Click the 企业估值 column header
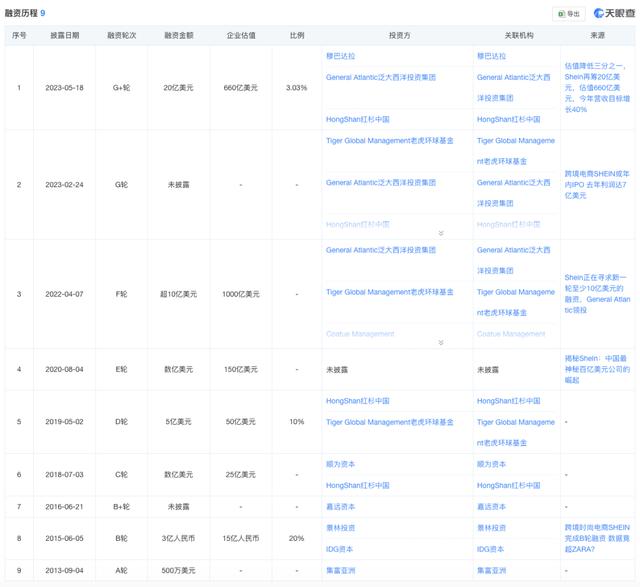Viewport: 640px width, 587px height. pos(241,36)
